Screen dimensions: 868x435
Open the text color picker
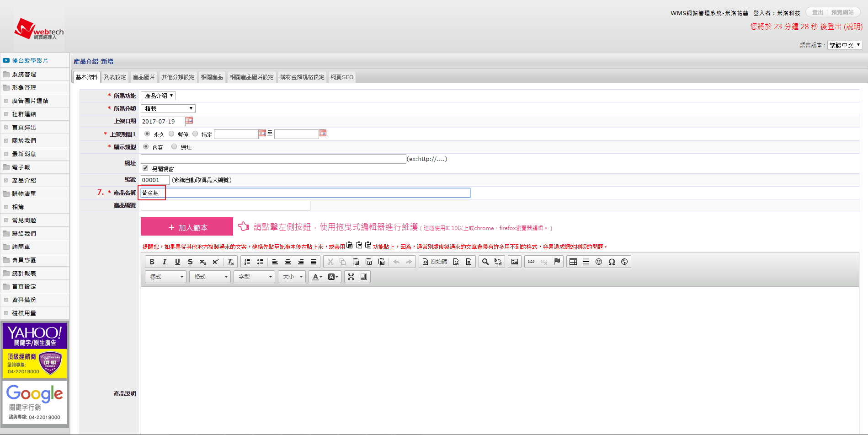pos(317,277)
